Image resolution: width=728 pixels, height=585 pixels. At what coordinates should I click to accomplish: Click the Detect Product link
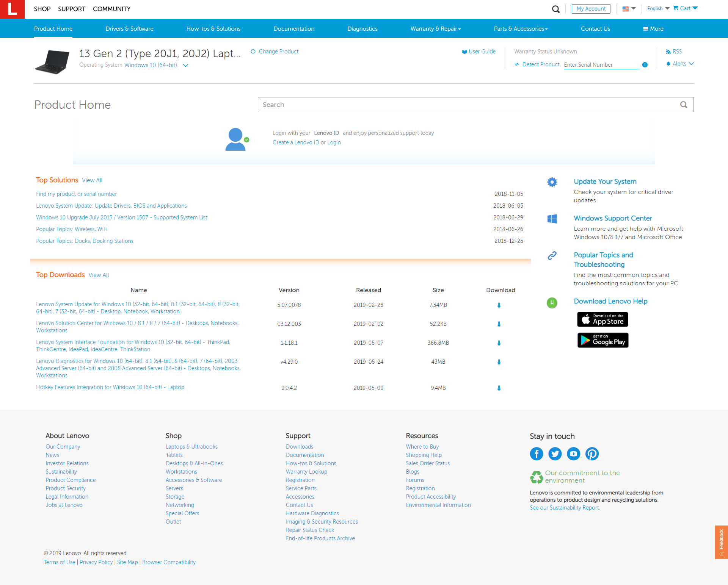[x=541, y=64]
